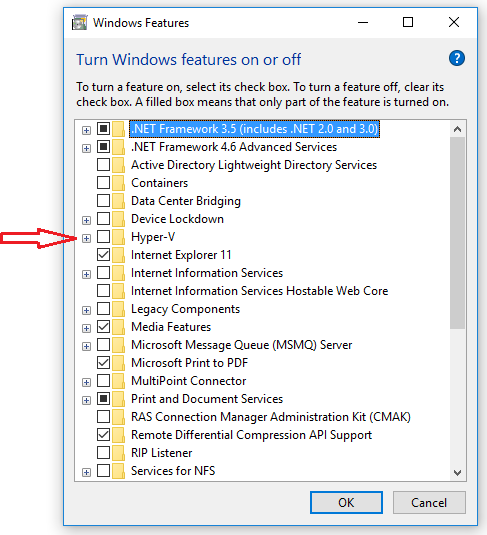Click the scrollbar down arrow
This screenshot has height=535, width=487.
coord(457,473)
